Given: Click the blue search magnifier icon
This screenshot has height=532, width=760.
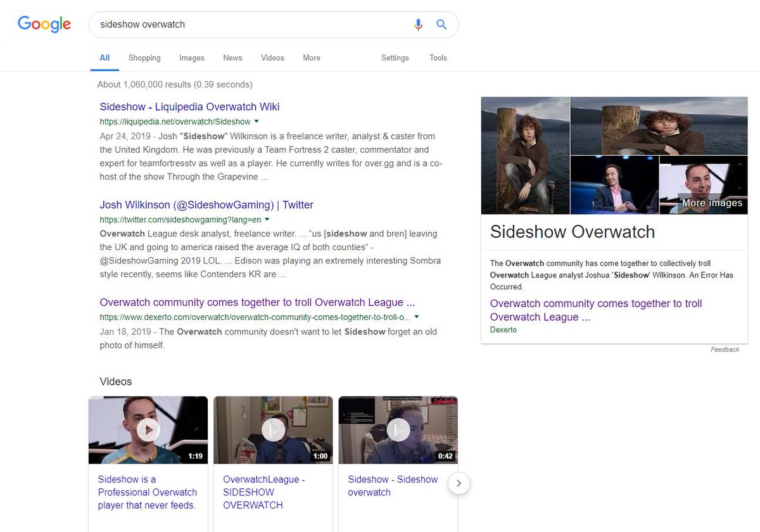Looking at the screenshot, I should pos(442,25).
